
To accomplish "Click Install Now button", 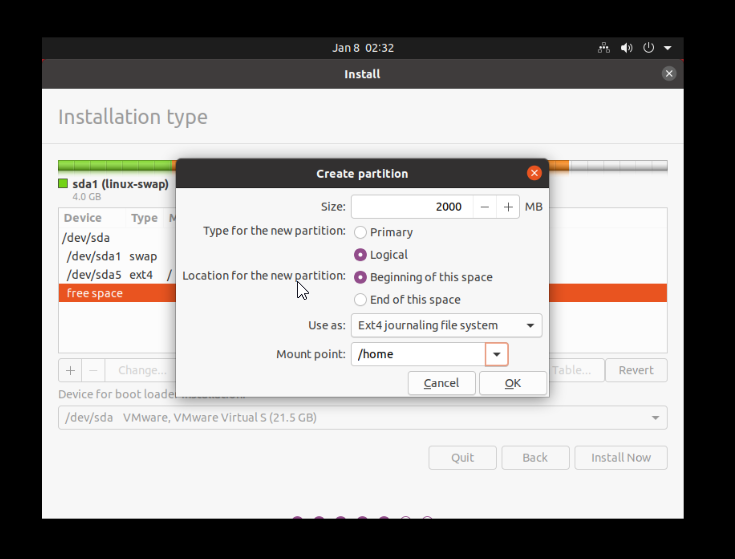I will tap(621, 458).
